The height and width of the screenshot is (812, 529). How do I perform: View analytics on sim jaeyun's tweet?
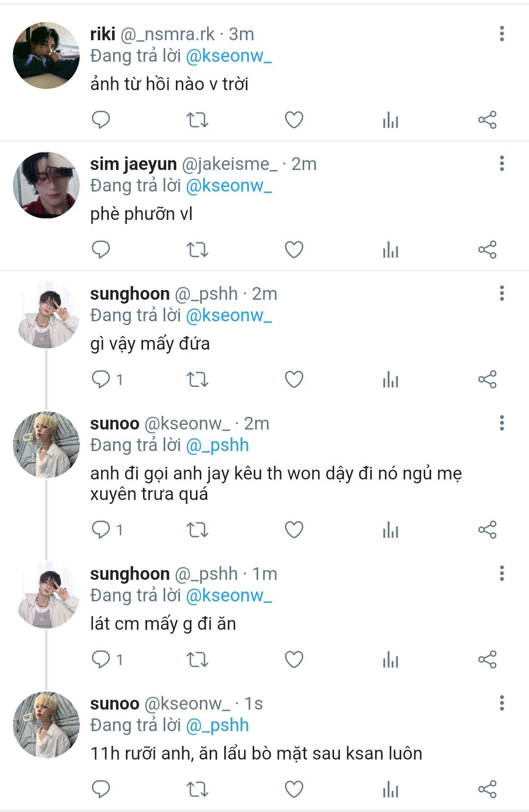[x=390, y=250]
